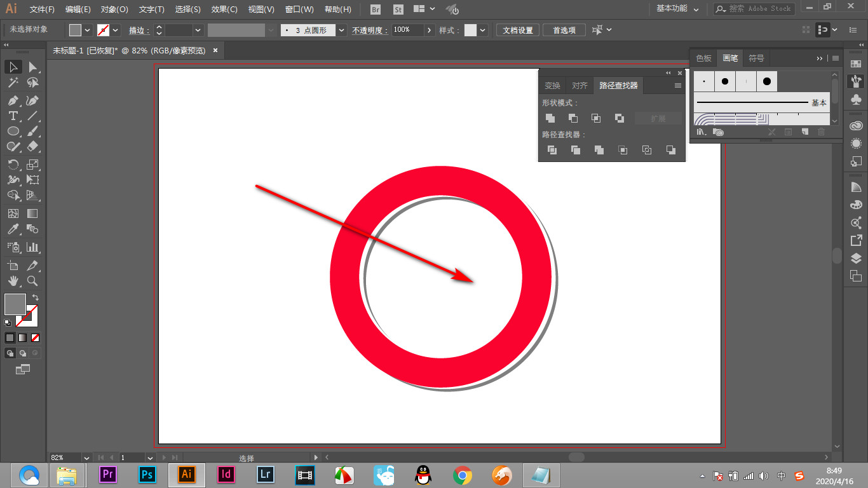The height and width of the screenshot is (488, 868).
Task: Select the Rotate tool
Action: 13,165
